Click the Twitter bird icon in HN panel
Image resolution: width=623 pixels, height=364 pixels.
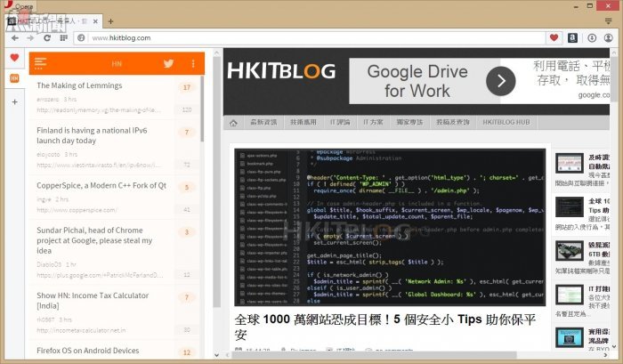(168, 63)
